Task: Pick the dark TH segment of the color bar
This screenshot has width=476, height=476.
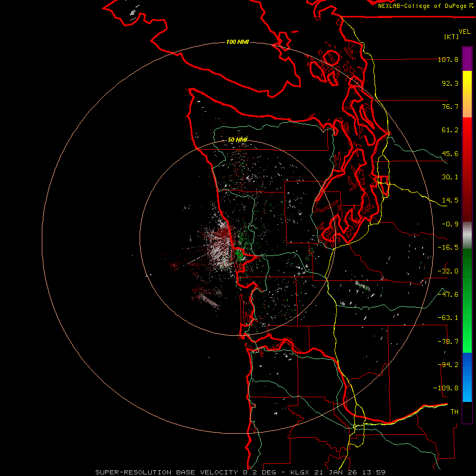Action: tap(467, 412)
